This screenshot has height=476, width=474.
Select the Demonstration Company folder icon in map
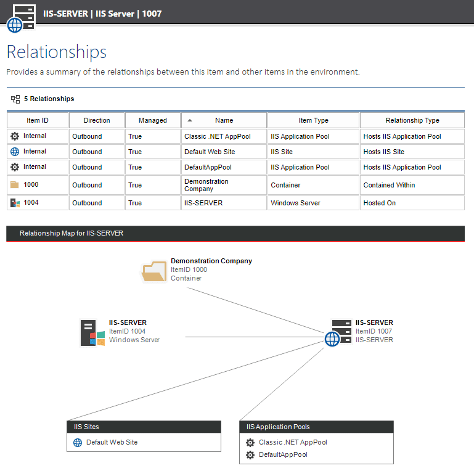(x=154, y=271)
